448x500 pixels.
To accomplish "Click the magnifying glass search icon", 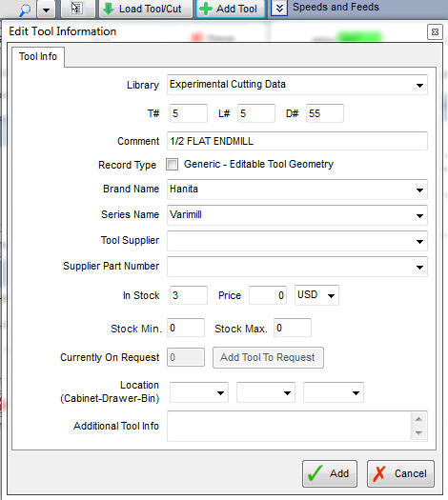I will pyautogui.click(x=25, y=10).
